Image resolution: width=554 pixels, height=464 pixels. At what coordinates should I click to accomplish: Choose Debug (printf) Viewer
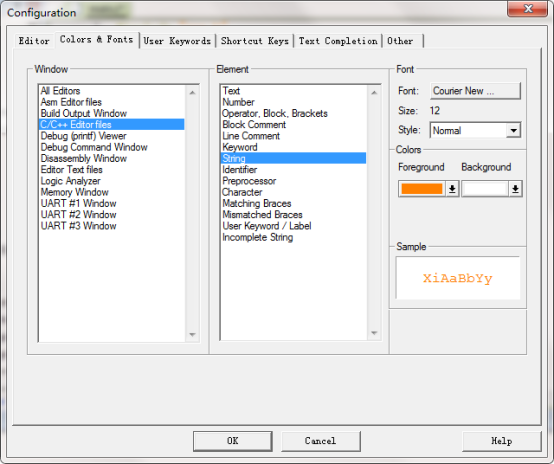coord(111,136)
